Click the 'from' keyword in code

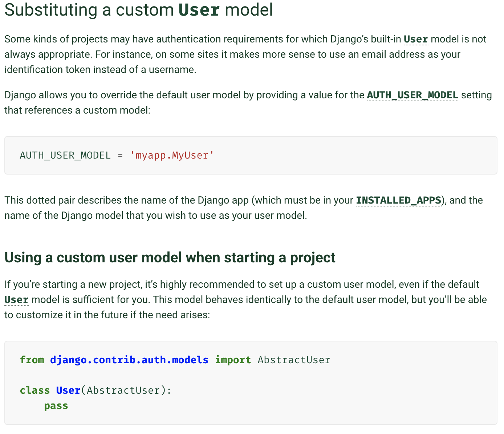pyautogui.click(x=32, y=360)
